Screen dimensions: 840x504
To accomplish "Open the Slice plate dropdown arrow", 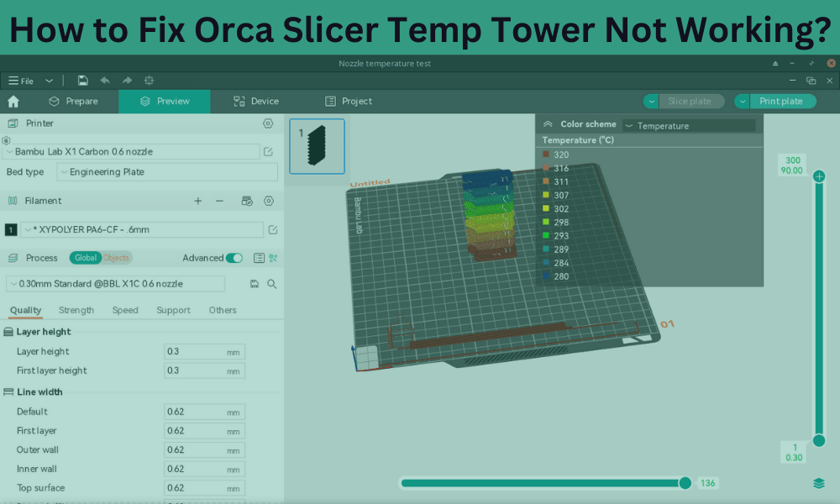I will pyautogui.click(x=652, y=102).
